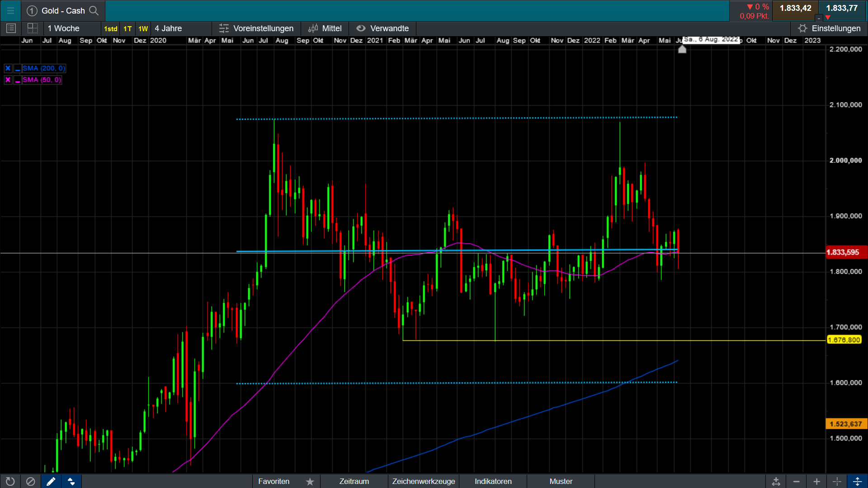Click the favorites star icon

[310, 482]
